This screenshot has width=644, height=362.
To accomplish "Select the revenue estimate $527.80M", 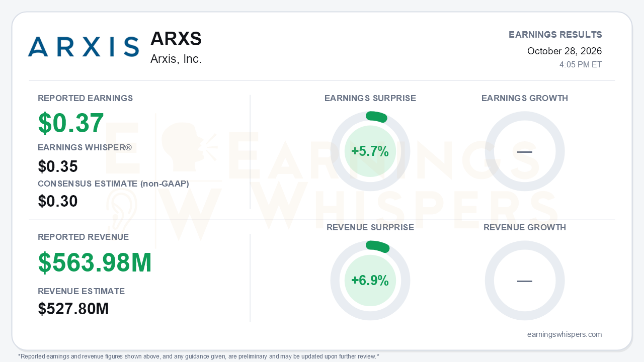I will click(x=73, y=309).
